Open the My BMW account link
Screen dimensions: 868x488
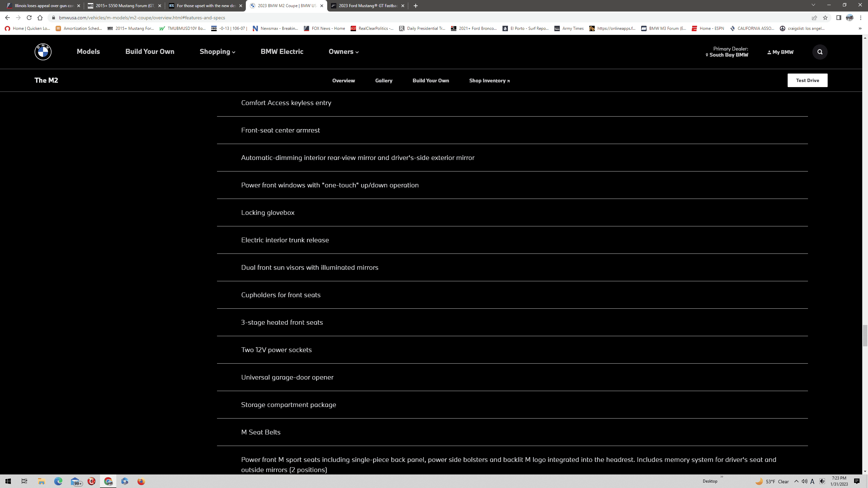click(x=781, y=52)
